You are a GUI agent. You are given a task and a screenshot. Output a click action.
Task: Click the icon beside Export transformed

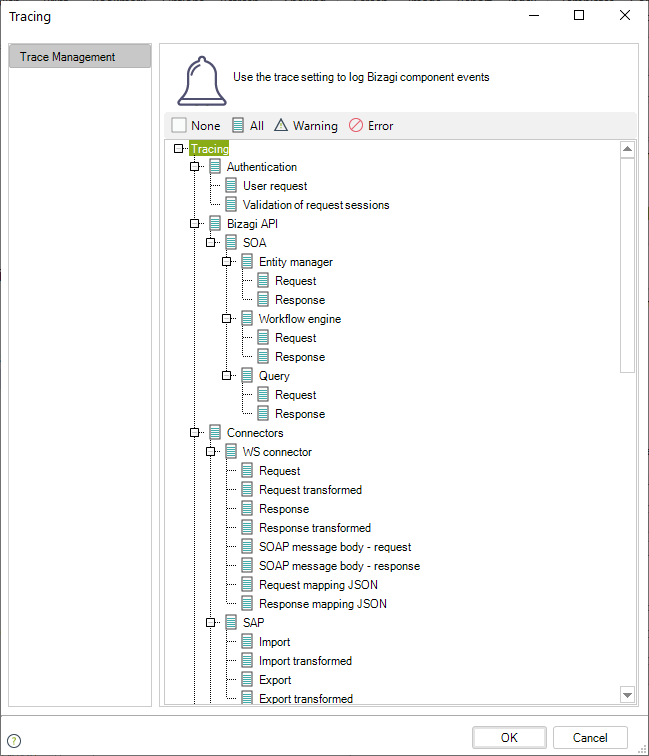click(x=247, y=698)
